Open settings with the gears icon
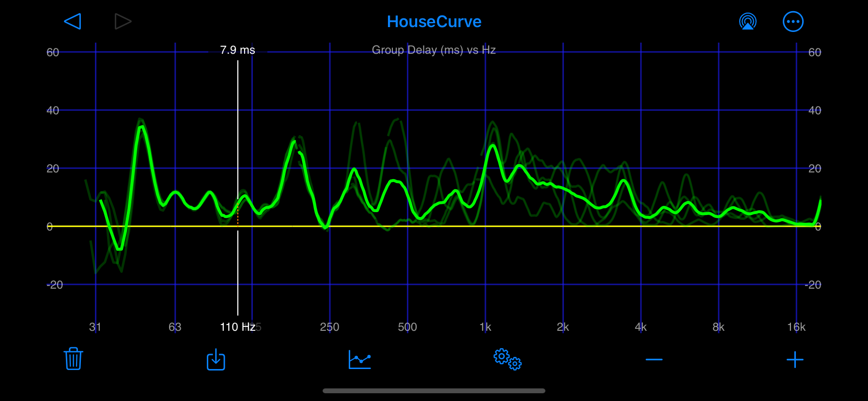The height and width of the screenshot is (401, 868). point(507,359)
